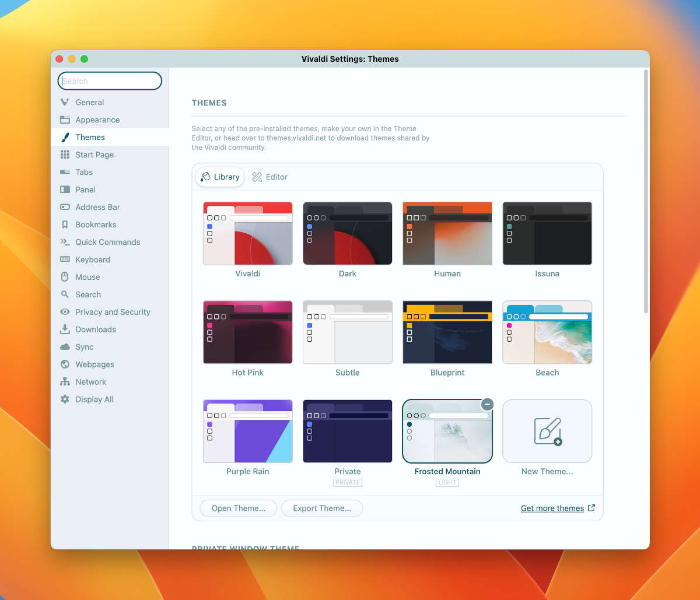The width and height of the screenshot is (700, 600).
Task: Click the Panel icon in sidebar
Action: [65, 190]
